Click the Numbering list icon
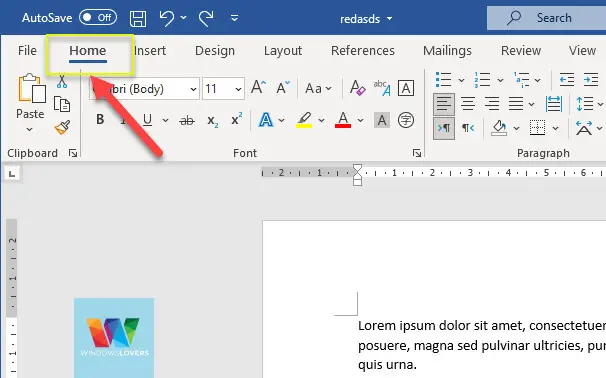Viewport: 606px width, 378px height. tap(482, 80)
